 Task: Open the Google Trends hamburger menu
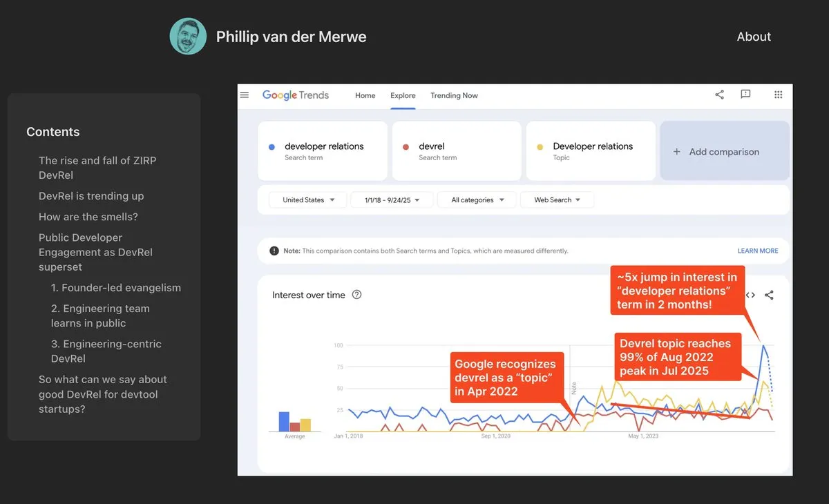pyautogui.click(x=245, y=95)
